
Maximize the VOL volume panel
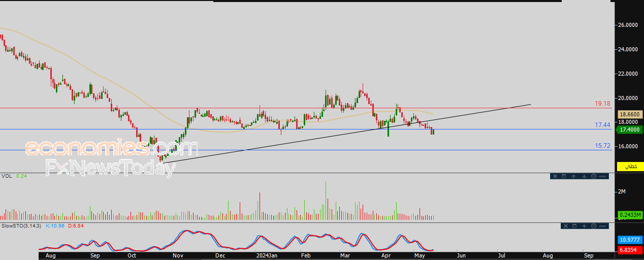click(564, 176)
